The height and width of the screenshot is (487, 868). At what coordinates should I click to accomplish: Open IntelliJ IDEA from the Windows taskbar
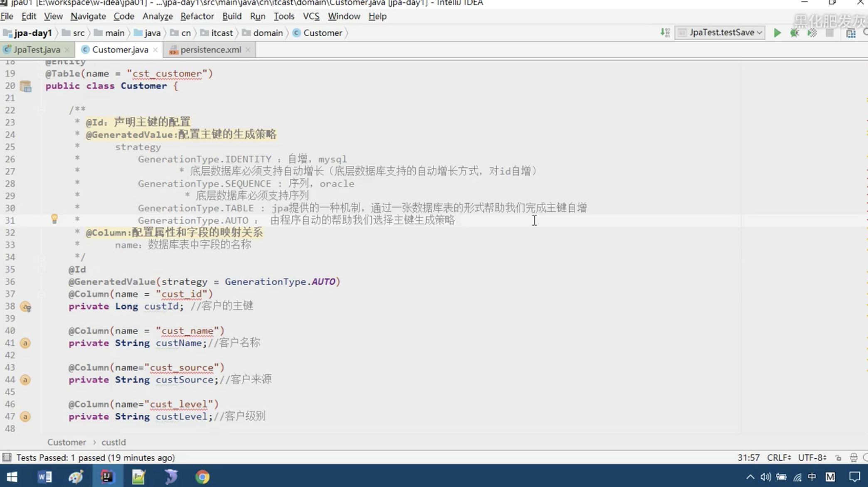(x=107, y=477)
